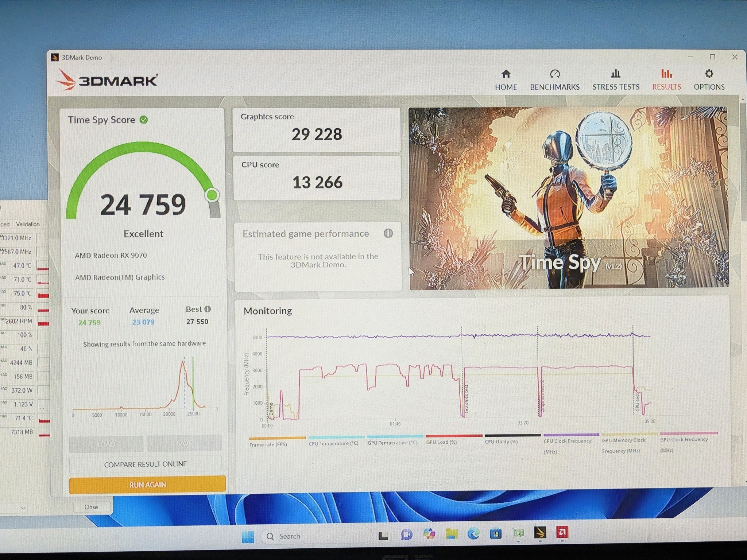Click the Average score 23 079
747x560 pixels.
[143, 322]
